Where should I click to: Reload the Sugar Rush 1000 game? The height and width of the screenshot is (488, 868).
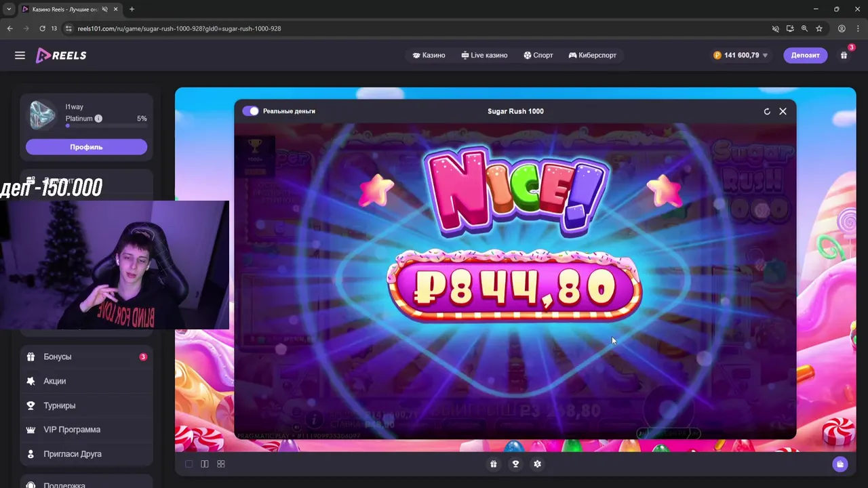(767, 111)
